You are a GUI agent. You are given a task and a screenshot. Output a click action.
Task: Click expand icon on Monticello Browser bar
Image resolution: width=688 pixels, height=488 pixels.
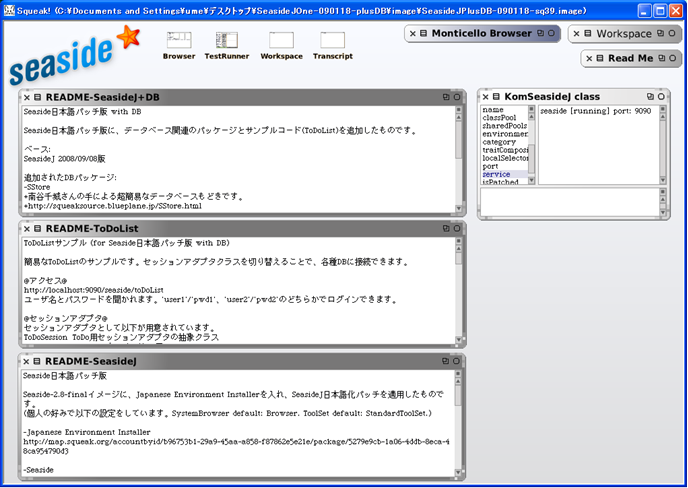tap(541, 33)
